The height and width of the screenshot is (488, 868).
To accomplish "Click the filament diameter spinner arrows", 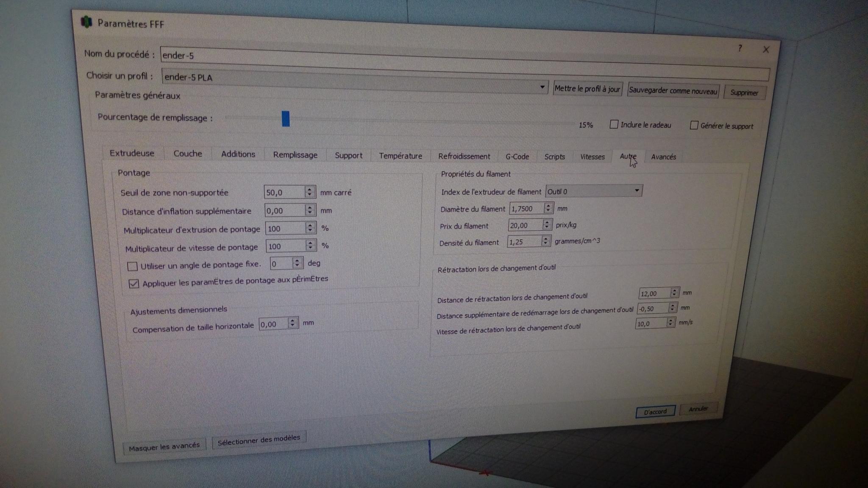I will coord(548,208).
